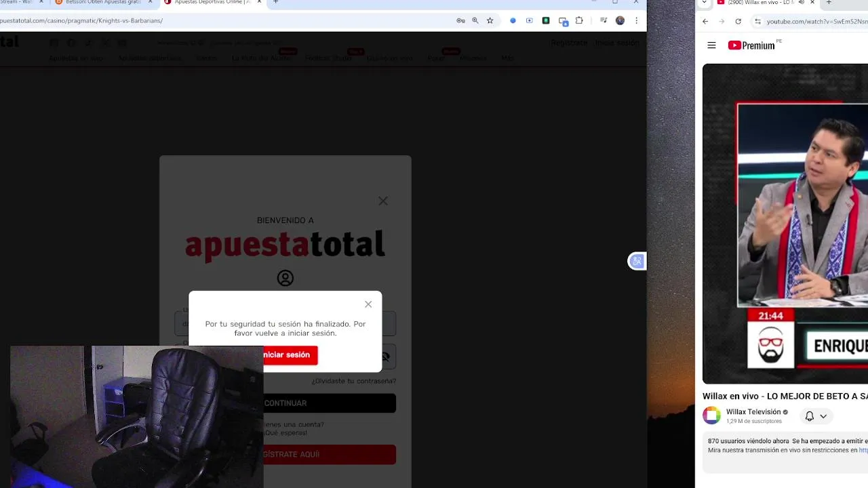The width and height of the screenshot is (868, 488).
Task: Click the video title Willax en vivo
Action: tap(785, 396)
